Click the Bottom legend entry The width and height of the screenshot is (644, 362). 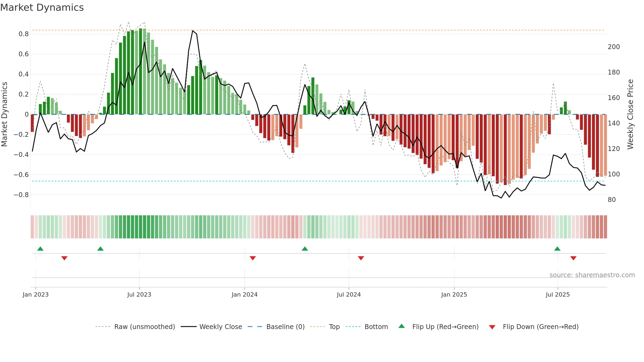[367, 327]
